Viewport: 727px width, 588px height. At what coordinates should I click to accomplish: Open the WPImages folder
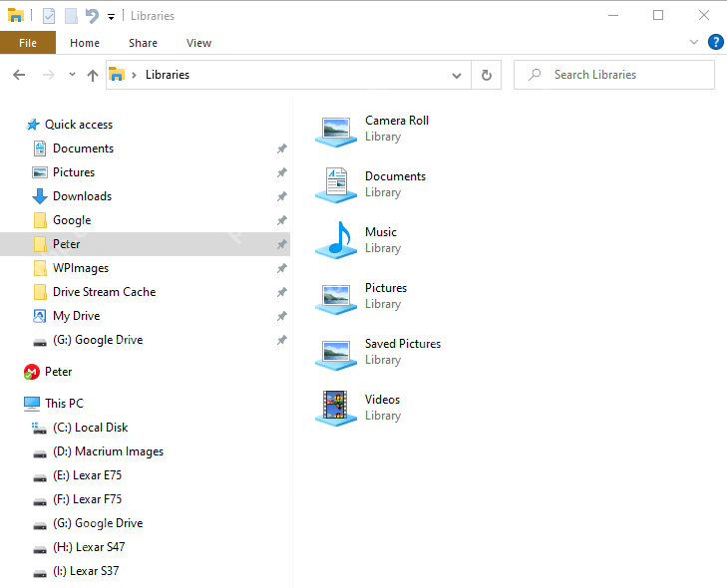click(81, 268)
